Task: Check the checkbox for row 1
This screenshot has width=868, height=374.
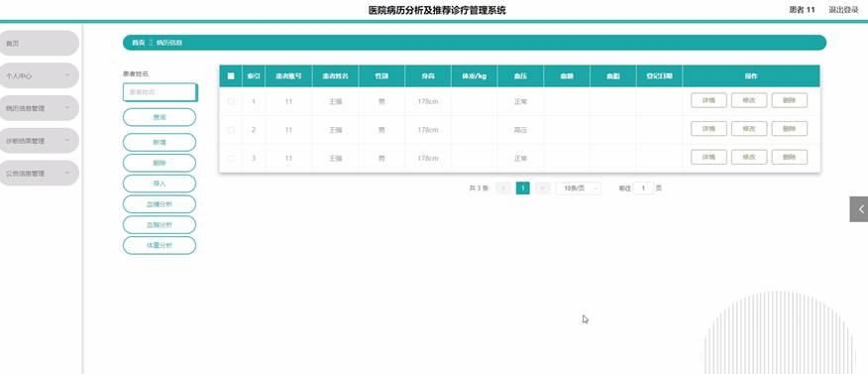Action: pos(231,101)
